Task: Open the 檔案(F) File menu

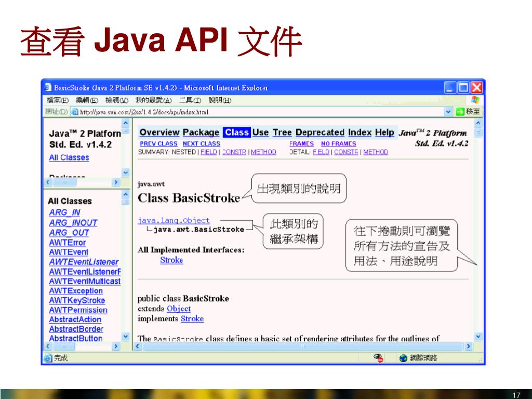Action: point(58,100)
